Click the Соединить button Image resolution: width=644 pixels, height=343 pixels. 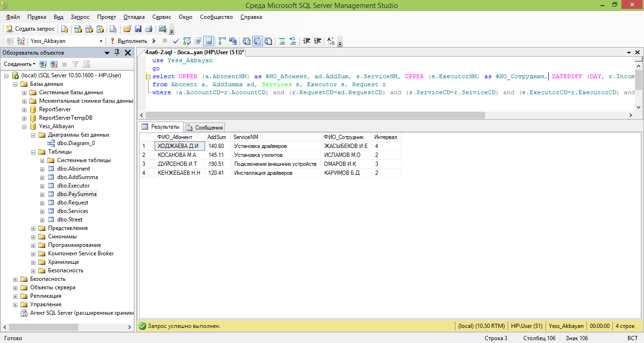[19, 64]
